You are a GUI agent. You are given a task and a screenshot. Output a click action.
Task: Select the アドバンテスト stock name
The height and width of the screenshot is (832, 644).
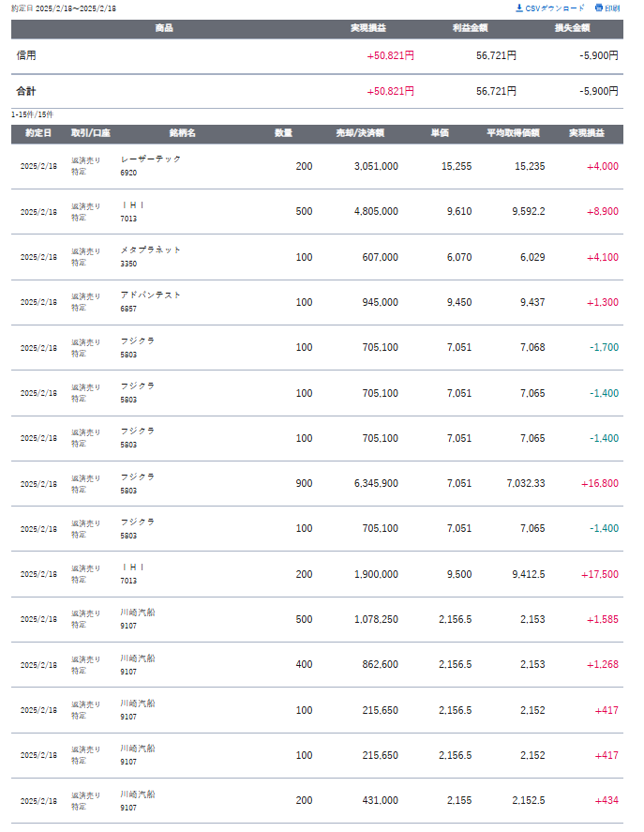151,295
